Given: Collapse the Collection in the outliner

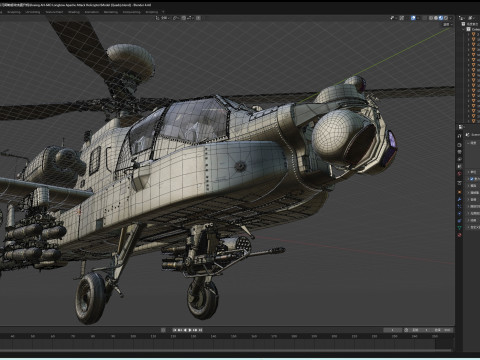Looking at the screenshot, I should point(463,29).
